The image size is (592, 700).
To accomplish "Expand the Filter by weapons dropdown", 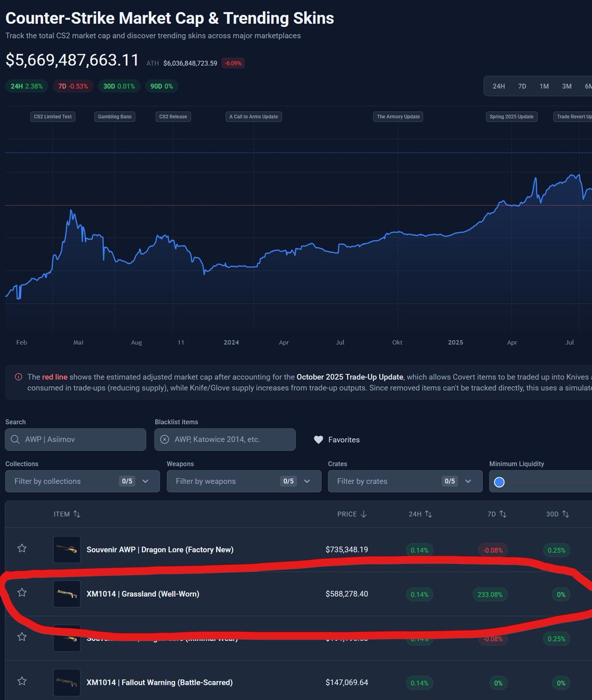I will 244,481.
